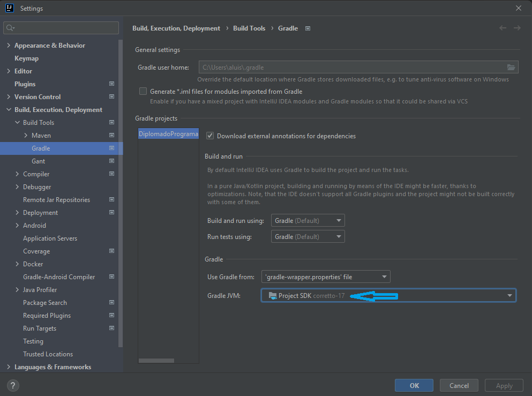
Task: Expand the Editor section
Action: pyautogui.click(x=9, y=71)
